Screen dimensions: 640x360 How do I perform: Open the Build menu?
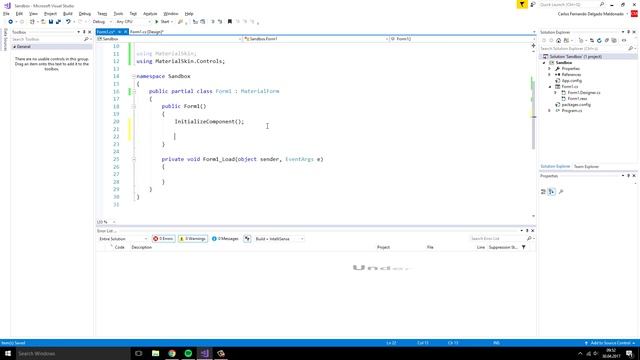click(x=68, y=13)
